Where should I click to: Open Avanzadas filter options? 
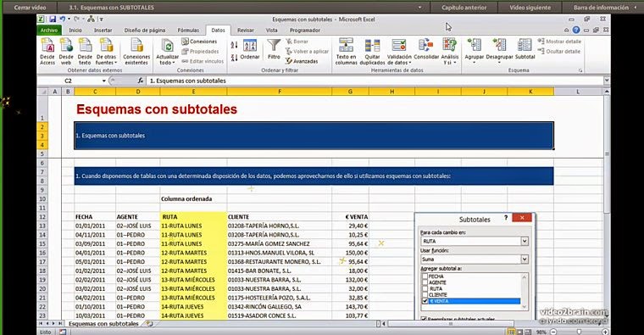pos(302,61)
